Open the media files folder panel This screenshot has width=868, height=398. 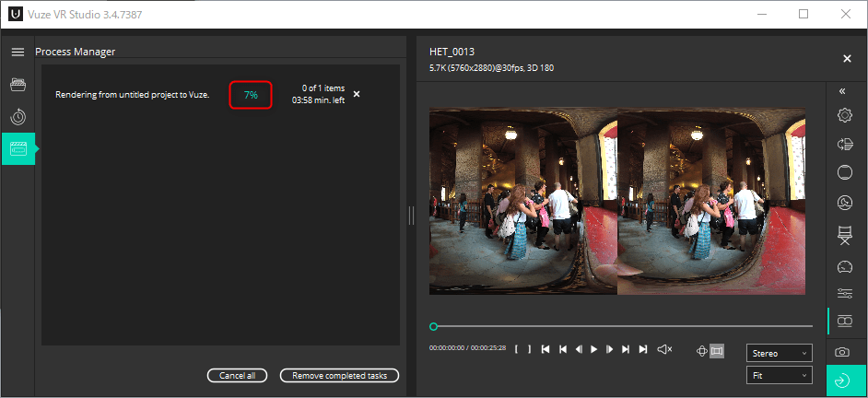point(18,84)
